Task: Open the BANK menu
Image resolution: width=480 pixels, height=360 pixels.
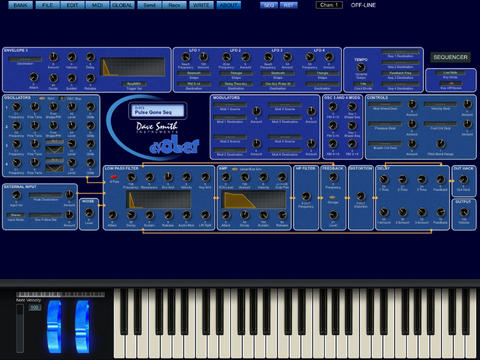Action: pos(20,5)
